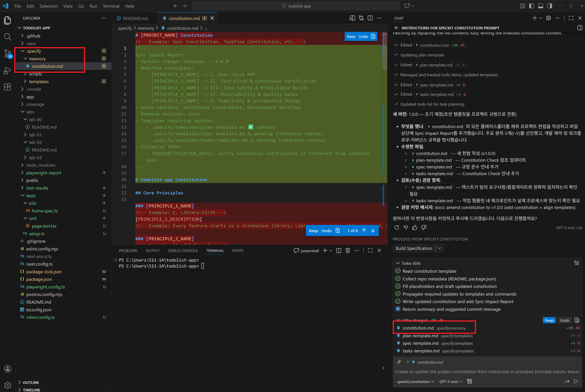Expand the templates folder
Viewport: 585px width, 392px height.
38,81
